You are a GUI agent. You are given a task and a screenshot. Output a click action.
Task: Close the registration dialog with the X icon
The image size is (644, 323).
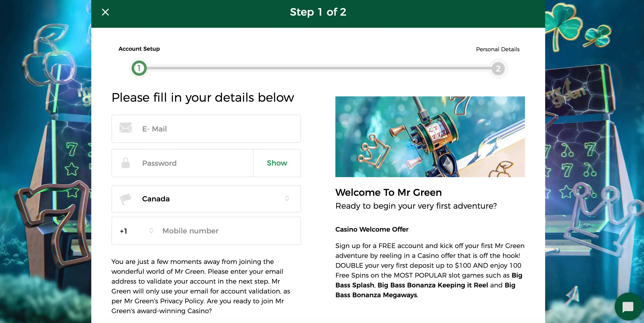tap(105, 12)
